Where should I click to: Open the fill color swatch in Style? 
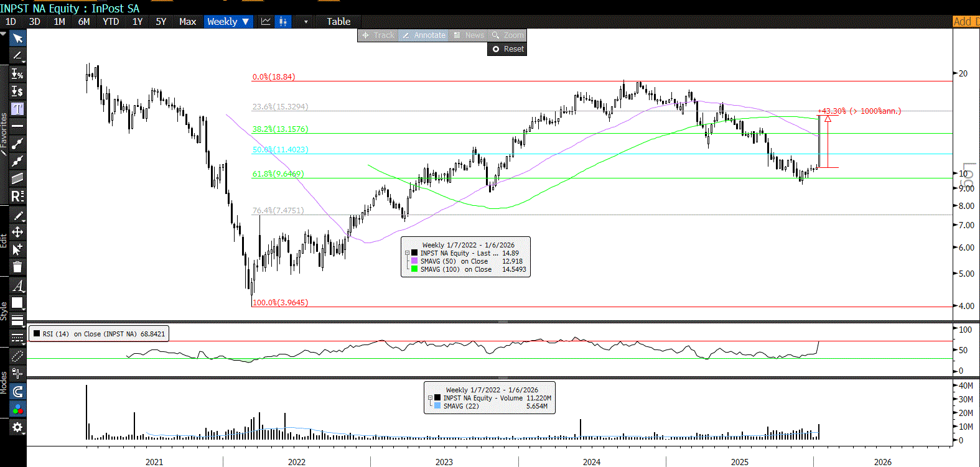[17, 303]
